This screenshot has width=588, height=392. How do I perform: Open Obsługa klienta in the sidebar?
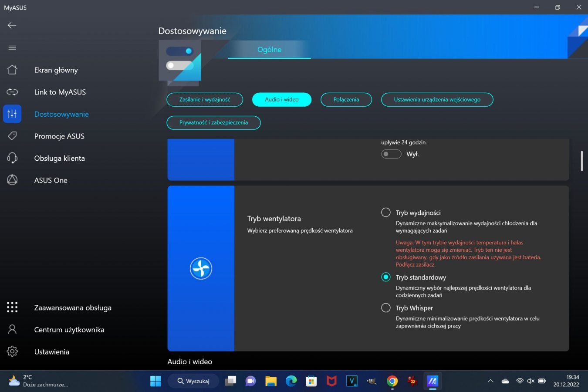tap(60, 159)
